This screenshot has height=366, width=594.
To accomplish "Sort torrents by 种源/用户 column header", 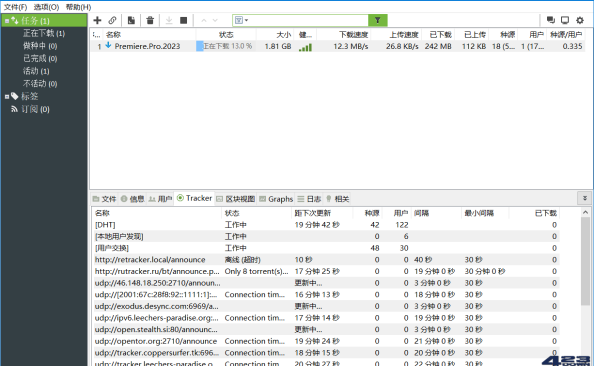I will (x=566, y=35).
